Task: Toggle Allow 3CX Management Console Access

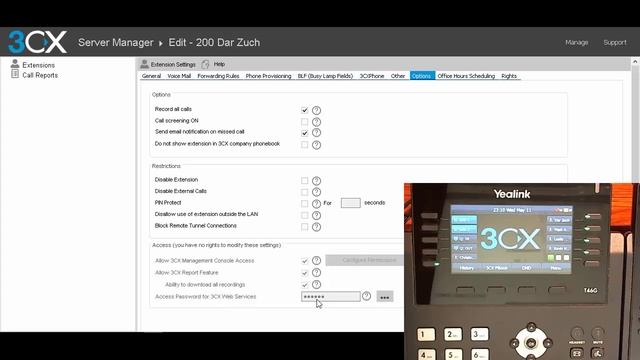Action: coord(304,260)
